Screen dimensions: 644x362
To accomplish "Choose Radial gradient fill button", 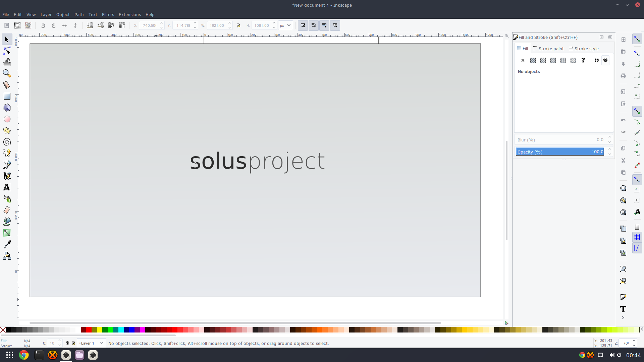I will pyautogui.click(x=553, y=61).
